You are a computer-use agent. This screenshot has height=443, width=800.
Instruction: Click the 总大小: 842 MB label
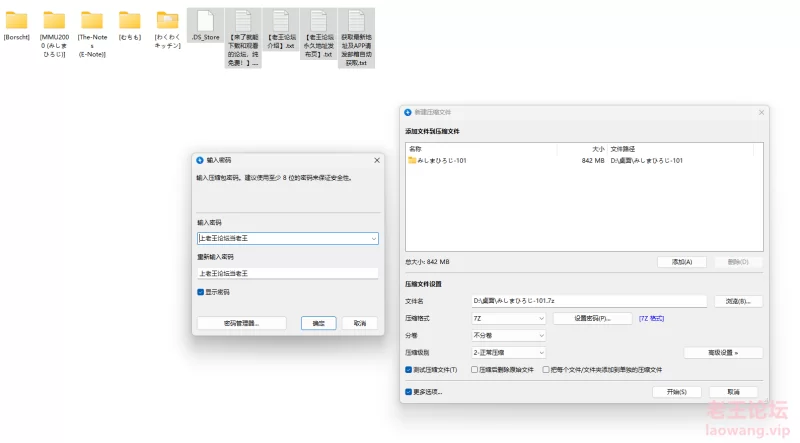click(x=428, y=262)
